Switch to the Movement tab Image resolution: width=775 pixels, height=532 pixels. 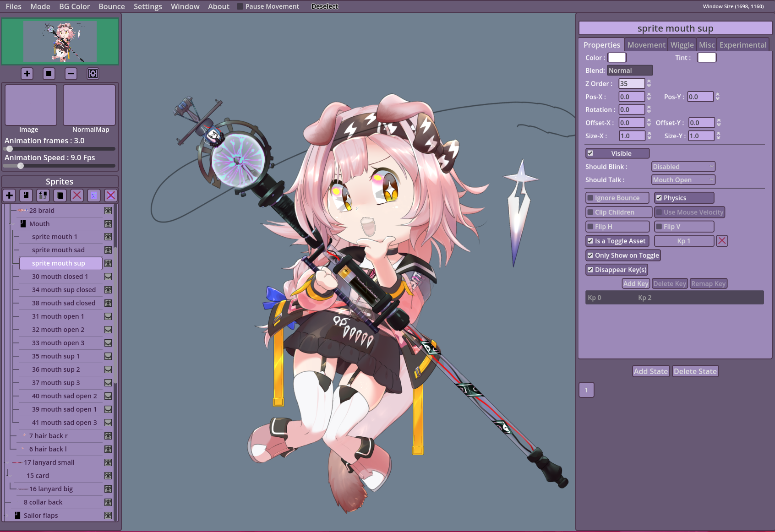click(646, 45)
